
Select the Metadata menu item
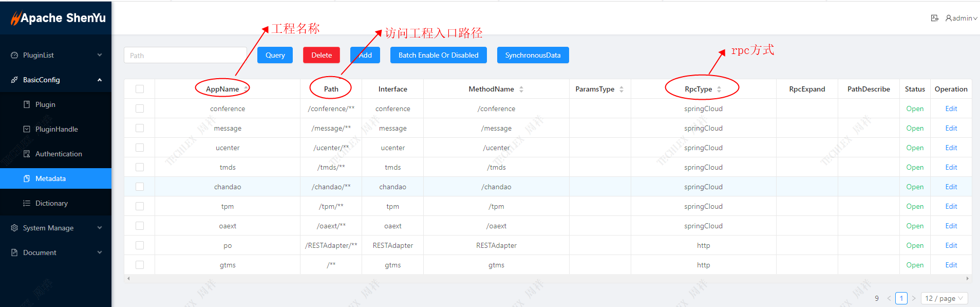pos(55,178)
